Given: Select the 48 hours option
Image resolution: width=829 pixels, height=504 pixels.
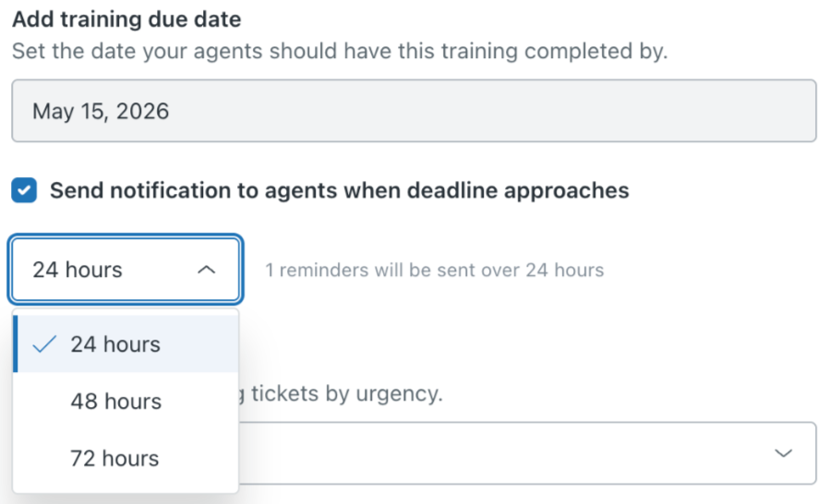Looking at the screenshot, I should point(115,402).
